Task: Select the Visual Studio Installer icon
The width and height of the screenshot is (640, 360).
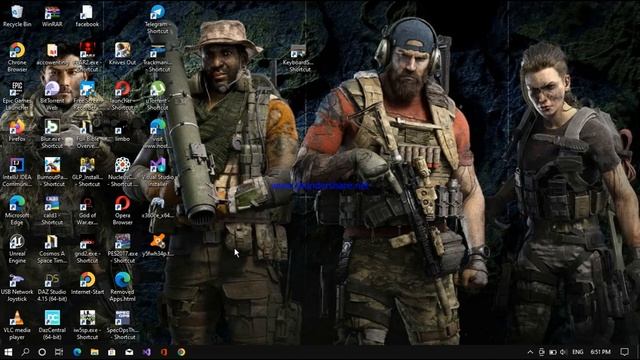Action: [158, 172]
